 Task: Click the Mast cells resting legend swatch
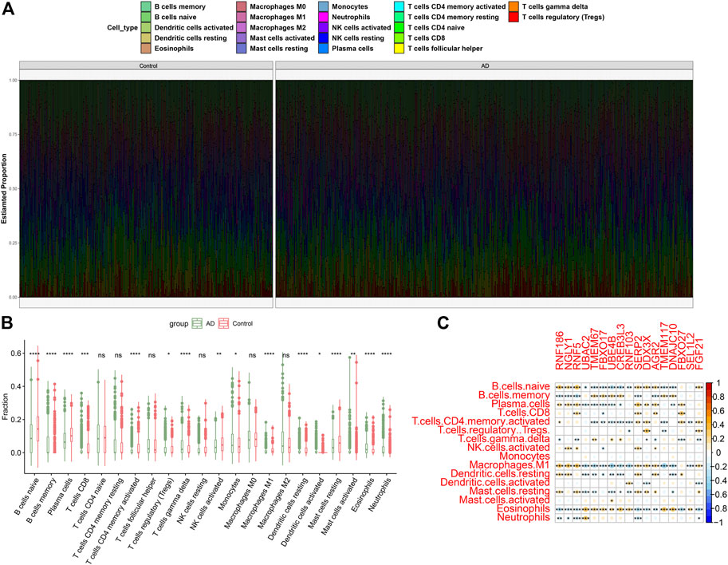tap(242, 49)
